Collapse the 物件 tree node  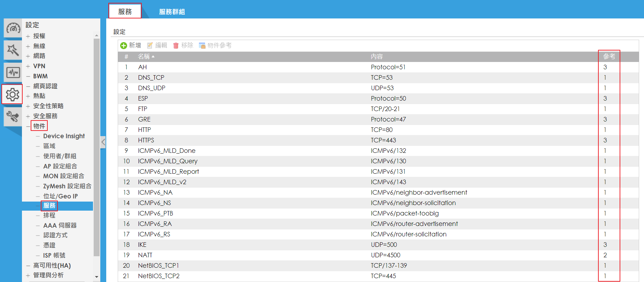point(28,126)
